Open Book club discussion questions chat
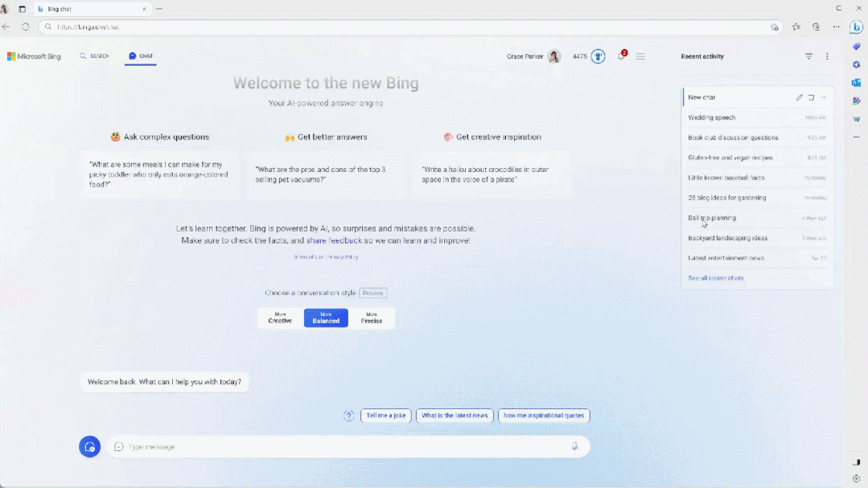Viewport: 868px width, 488px height. (757, 137)
